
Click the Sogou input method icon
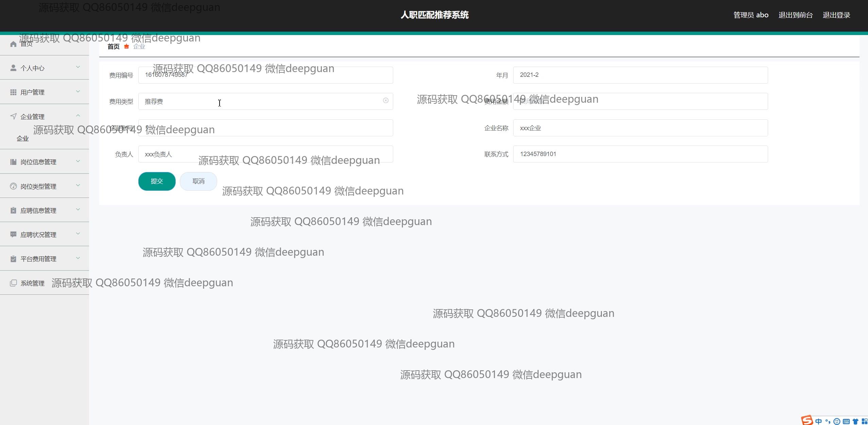click(x=807, y=420)
